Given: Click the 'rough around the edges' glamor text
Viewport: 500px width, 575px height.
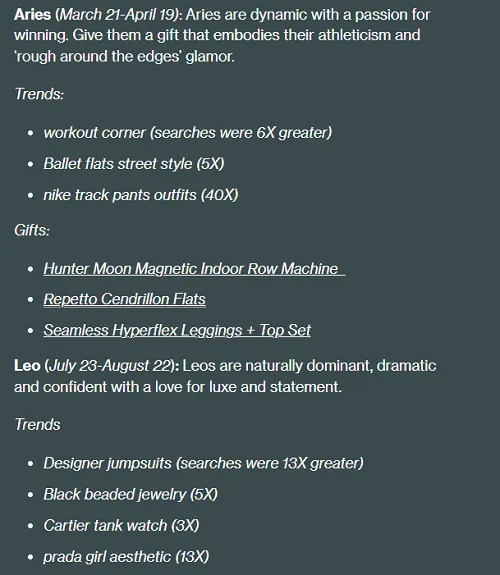Looking at the screenshot, I should click(x=124, y=56).
